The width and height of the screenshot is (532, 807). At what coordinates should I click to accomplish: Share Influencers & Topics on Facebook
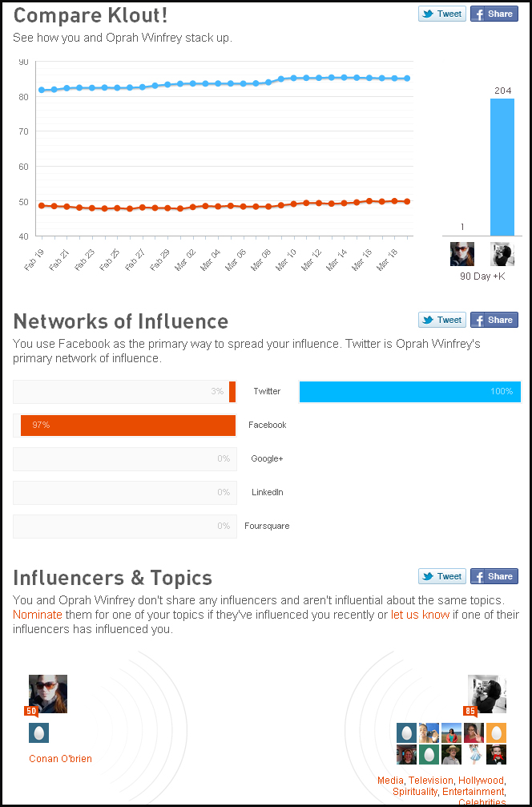tap(494, 576)
